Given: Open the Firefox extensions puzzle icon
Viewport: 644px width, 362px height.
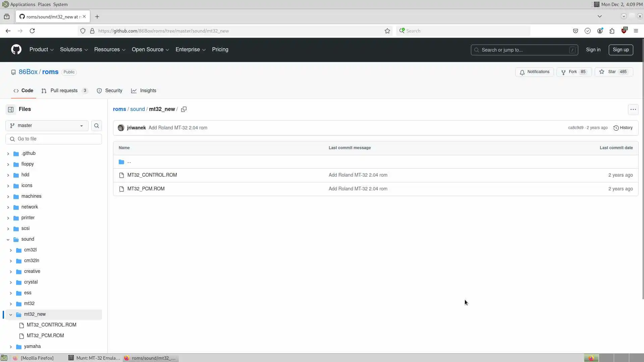Looking at the screenshot, I should click(x=612, y=31).
